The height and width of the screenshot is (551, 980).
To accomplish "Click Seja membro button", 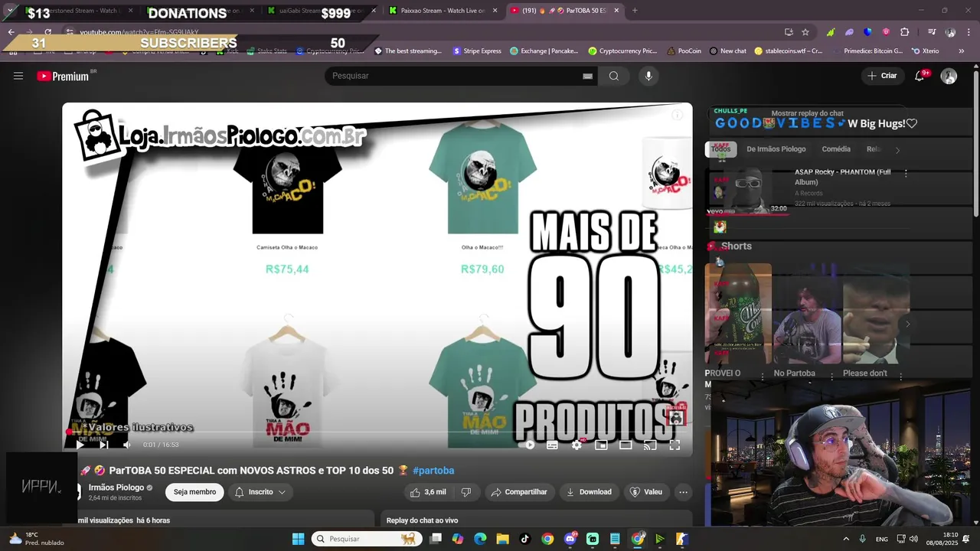I will pyautogui.click(x=194, y=492).
